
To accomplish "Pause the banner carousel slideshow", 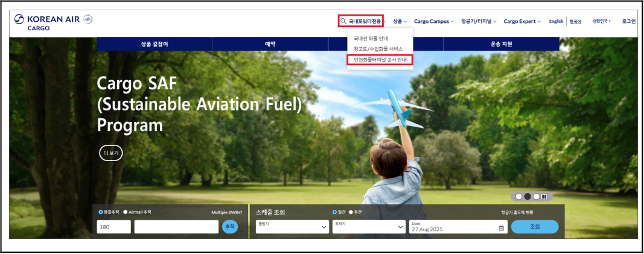I will [544, 196].
